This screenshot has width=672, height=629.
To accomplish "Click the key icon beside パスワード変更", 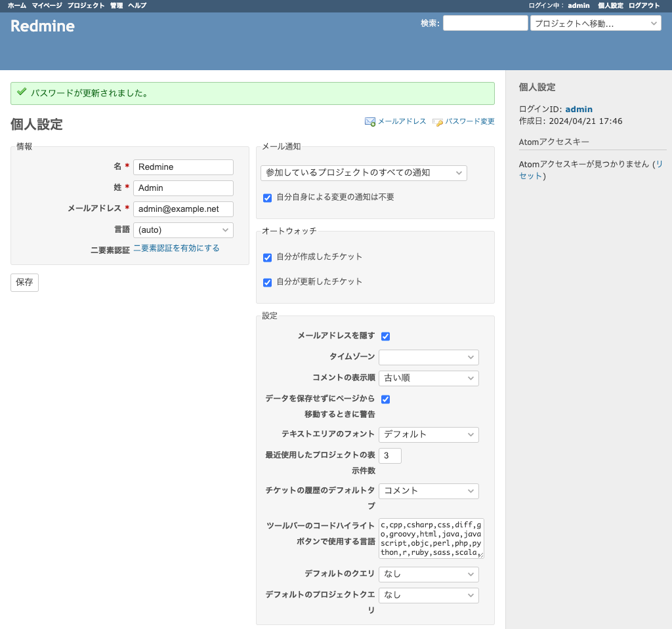I will coord(438,122).
